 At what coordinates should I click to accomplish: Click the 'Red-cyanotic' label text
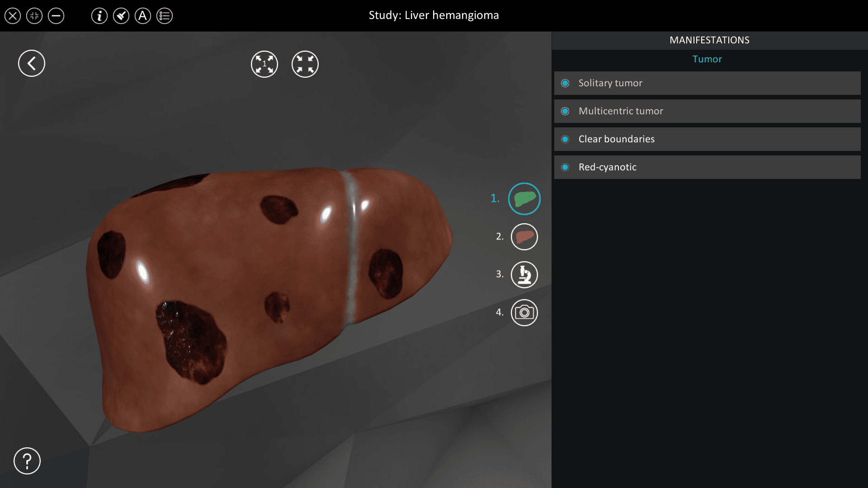608,167
